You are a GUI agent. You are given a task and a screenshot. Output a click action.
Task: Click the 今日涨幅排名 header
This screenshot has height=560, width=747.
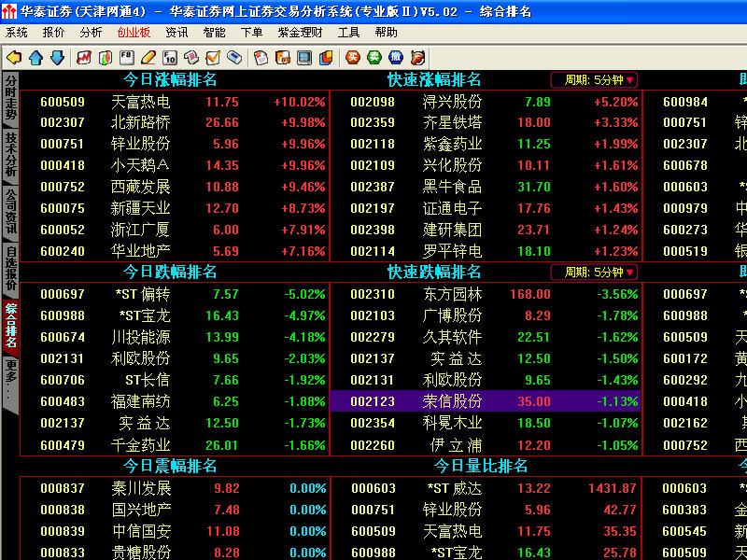(170, 79)
